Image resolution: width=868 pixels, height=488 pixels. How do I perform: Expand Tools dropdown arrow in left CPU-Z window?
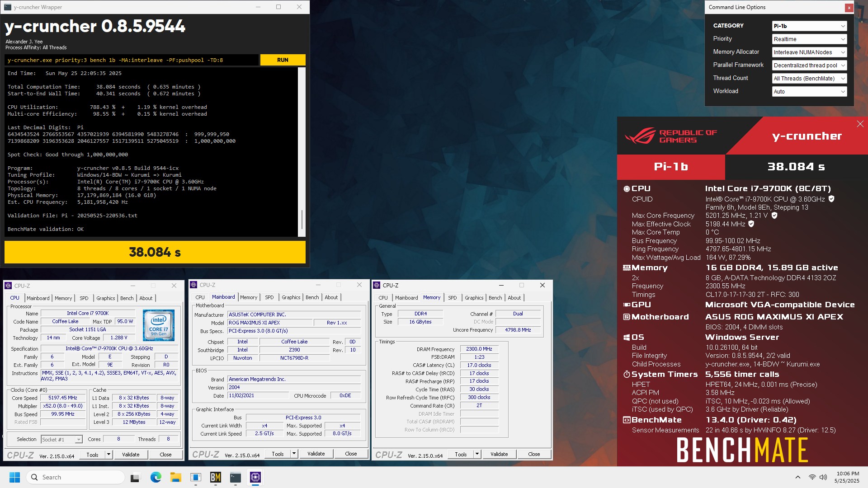click(108, 455)
